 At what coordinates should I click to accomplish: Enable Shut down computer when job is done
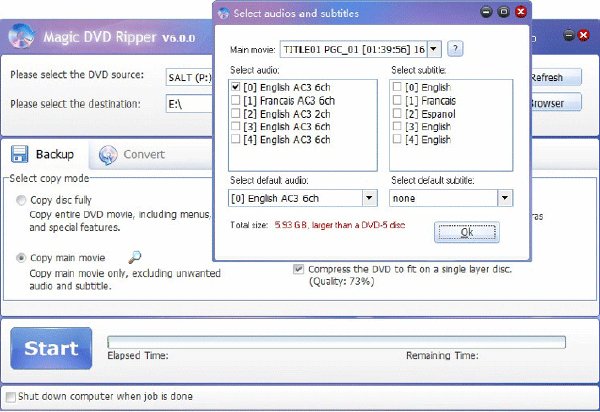(11, 396)
